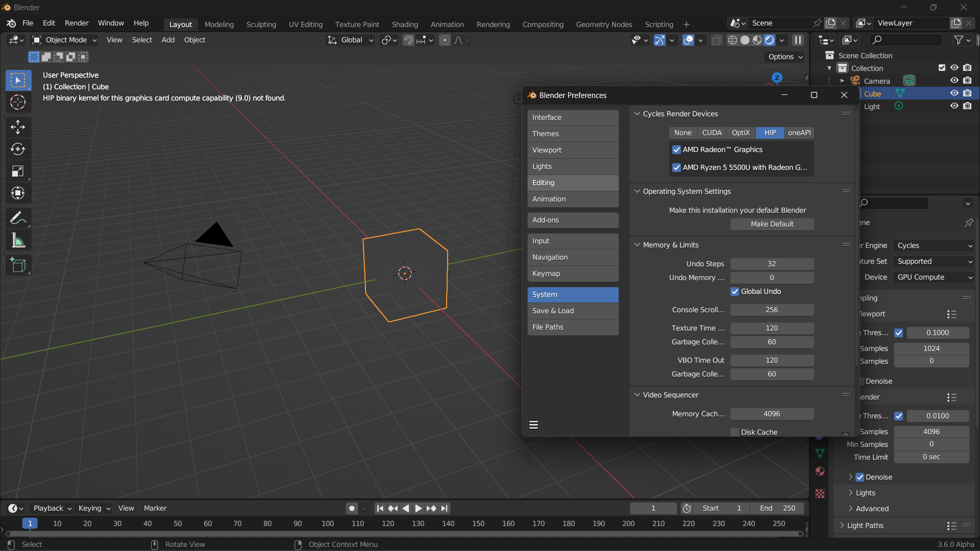Image resolution: width=980 pixels, height=551 pixels.
Task: Select the Select Box tool
Action: pyautogui.click(x=18, y=80)
